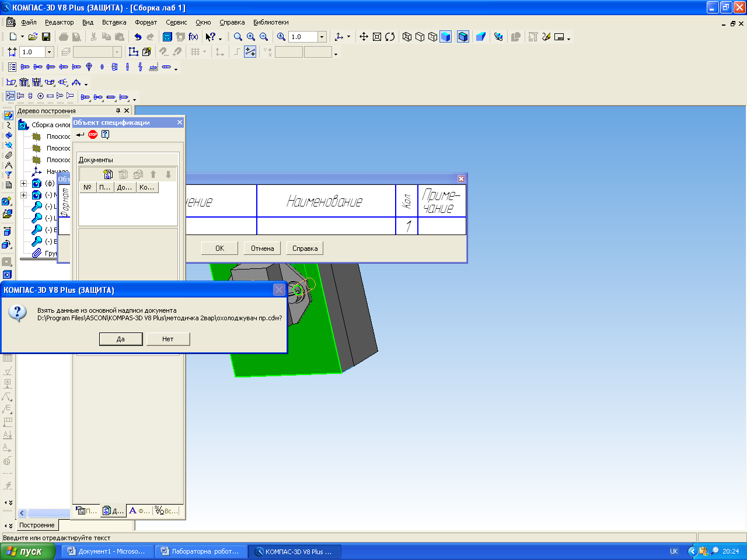Click the Show All fit-view icon
This screenshot has width=747, height=560.
[377, 37]
